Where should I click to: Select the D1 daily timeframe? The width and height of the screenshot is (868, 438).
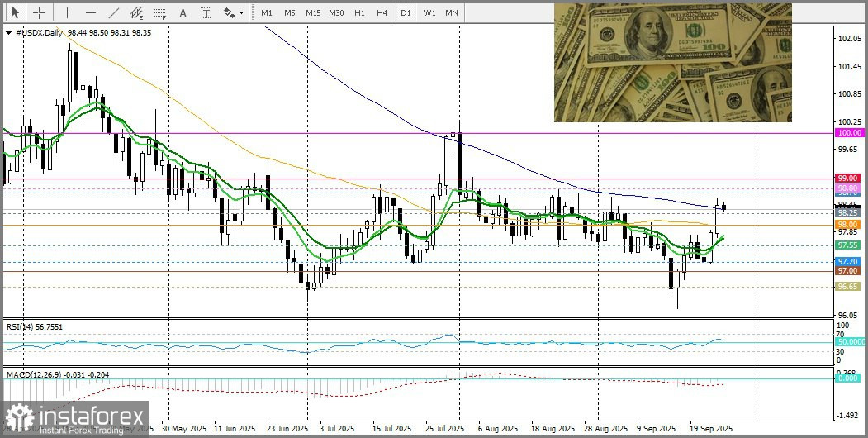406,12
